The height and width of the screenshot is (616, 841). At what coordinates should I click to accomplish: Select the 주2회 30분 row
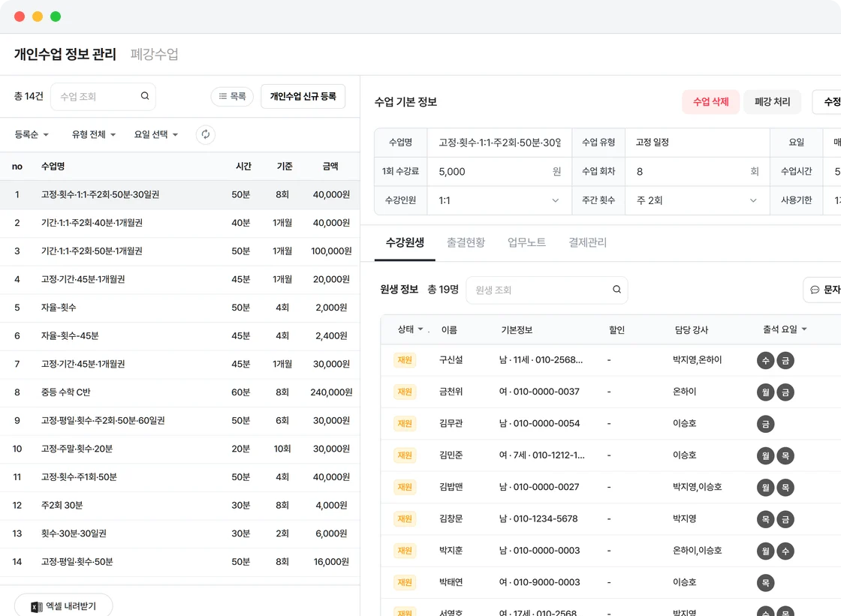pos(179,506)
